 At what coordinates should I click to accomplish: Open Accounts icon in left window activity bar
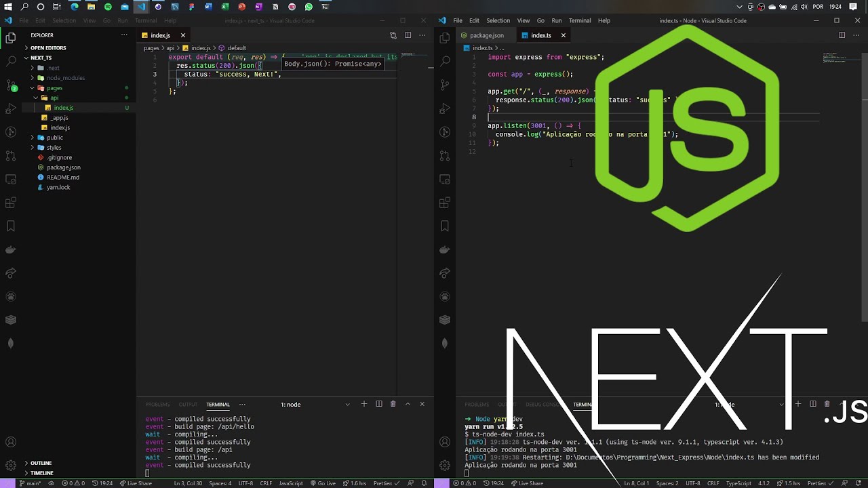10,443
